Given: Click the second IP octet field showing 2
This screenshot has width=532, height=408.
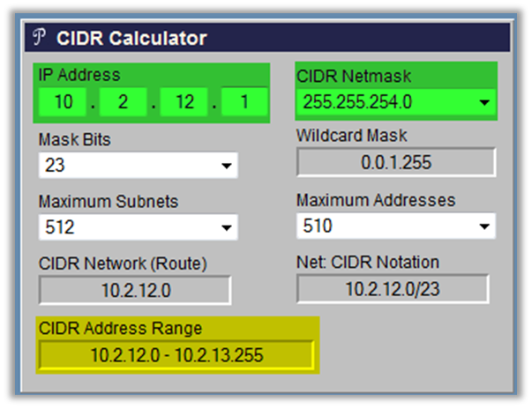Looking at the screenshot, I should pyautogui.click(x=124, y=102).
